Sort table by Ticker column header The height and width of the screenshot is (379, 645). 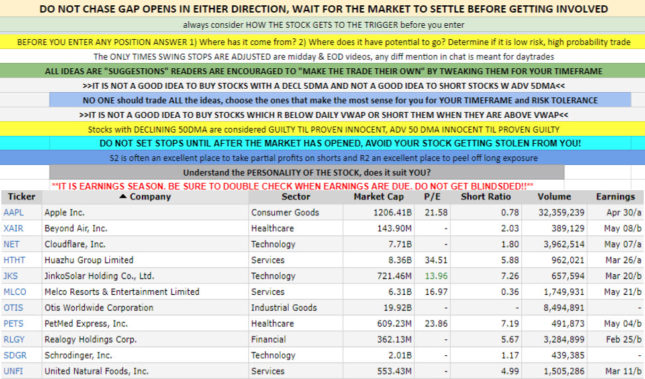pyautogui.click(x=21, y=197)
